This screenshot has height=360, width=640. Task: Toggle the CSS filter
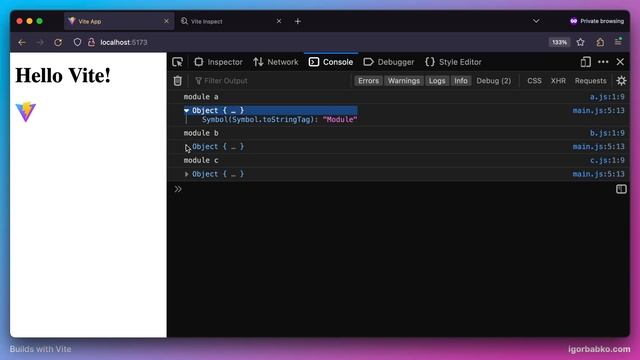click(534, 81)
